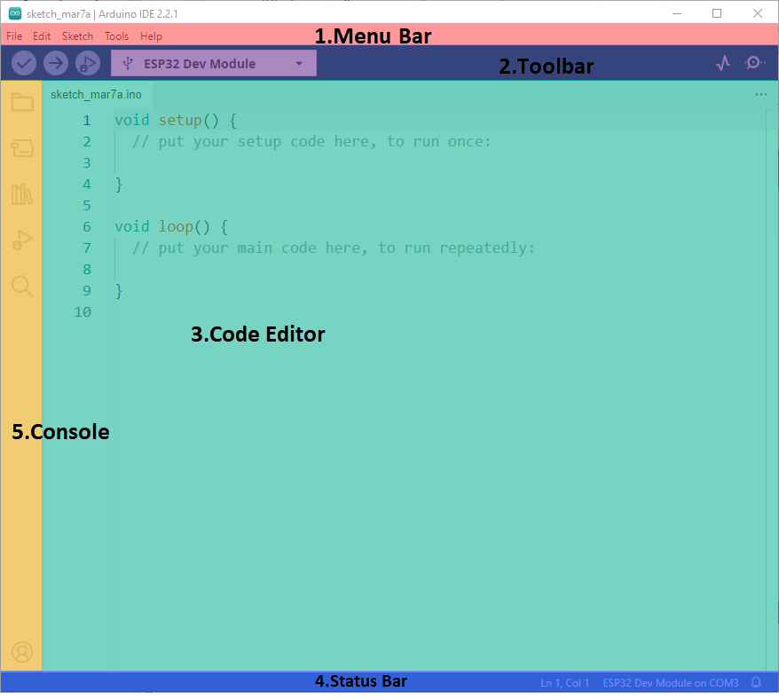Image resolution: width=779 pixels, height=700 pixels.
Task: Open the Serial Monitor
Action: [x=754, y=63]
